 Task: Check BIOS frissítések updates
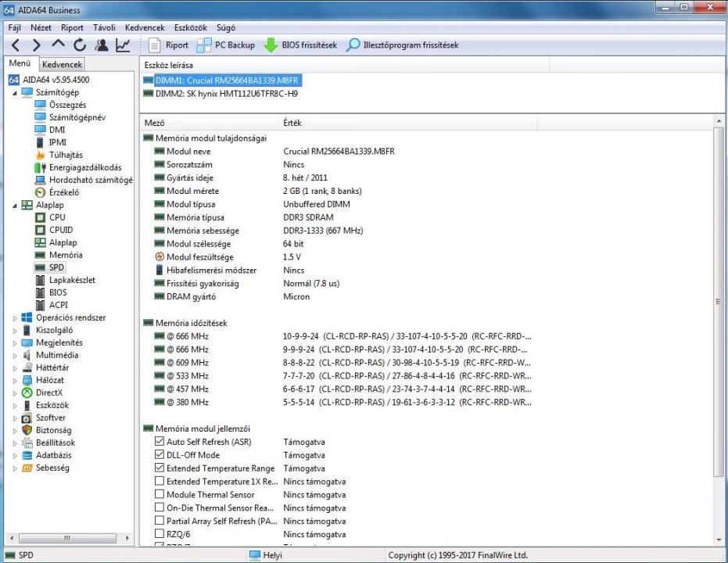[x=300, y=45]
